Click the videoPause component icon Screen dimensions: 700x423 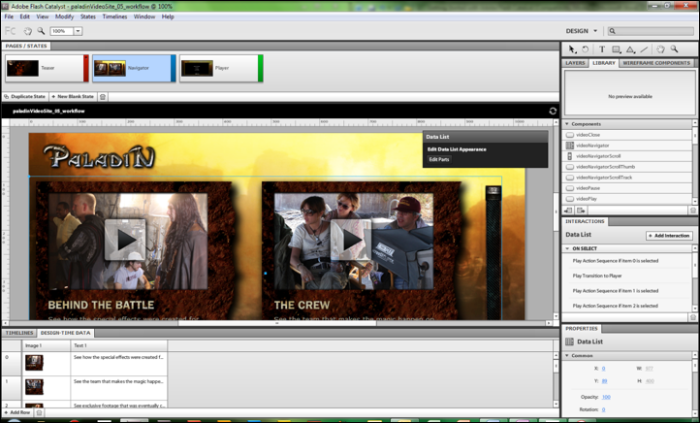click(x=570, y=188)
